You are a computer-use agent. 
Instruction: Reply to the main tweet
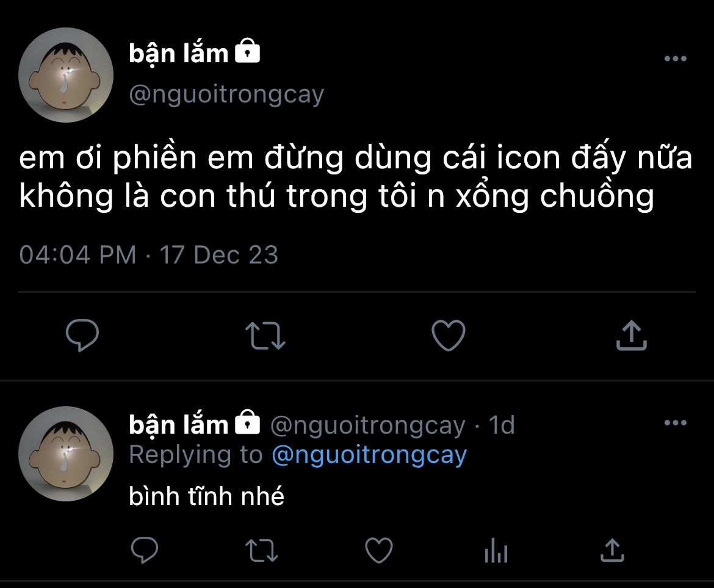click(82, 335)
